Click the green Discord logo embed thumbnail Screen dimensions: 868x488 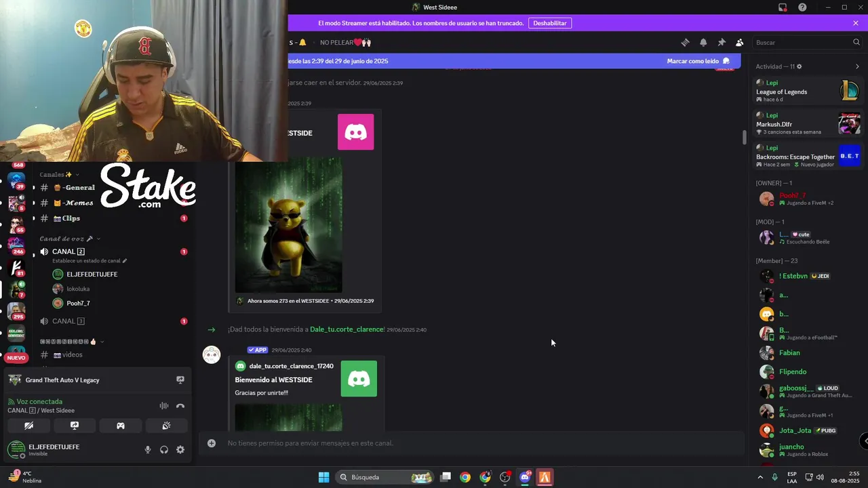pos(359,379)
